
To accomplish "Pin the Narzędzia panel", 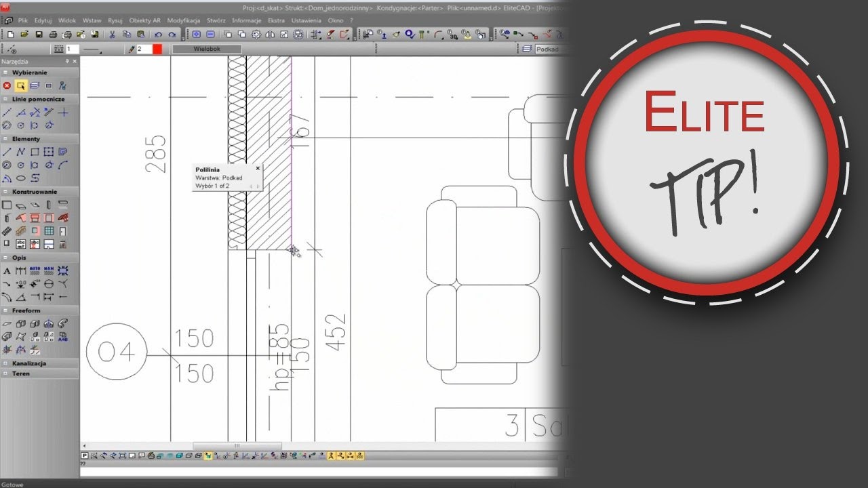I will (x=66, y=61).
